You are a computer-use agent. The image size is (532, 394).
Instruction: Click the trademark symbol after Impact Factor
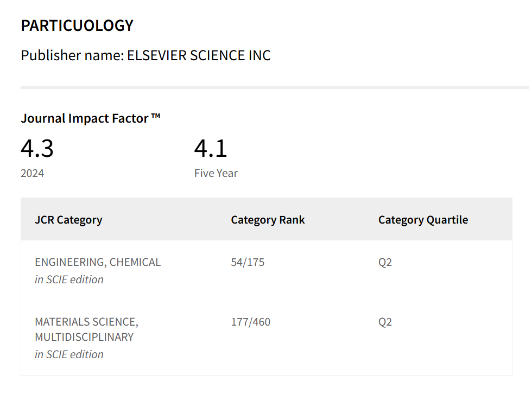pyautogui.click(x=156, y=116)
